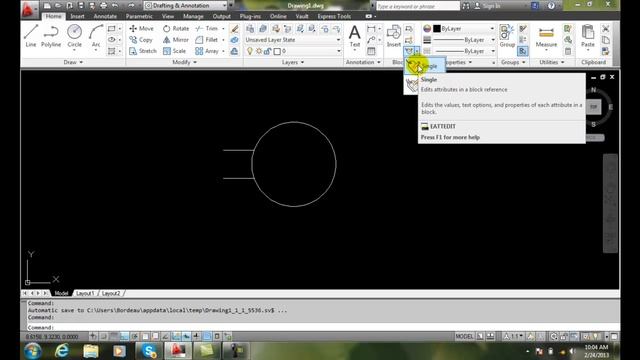Open the Manage ribbon tab
Viewport: 640px width, 360px height.
pyautogui.click(x=193, y=16)
